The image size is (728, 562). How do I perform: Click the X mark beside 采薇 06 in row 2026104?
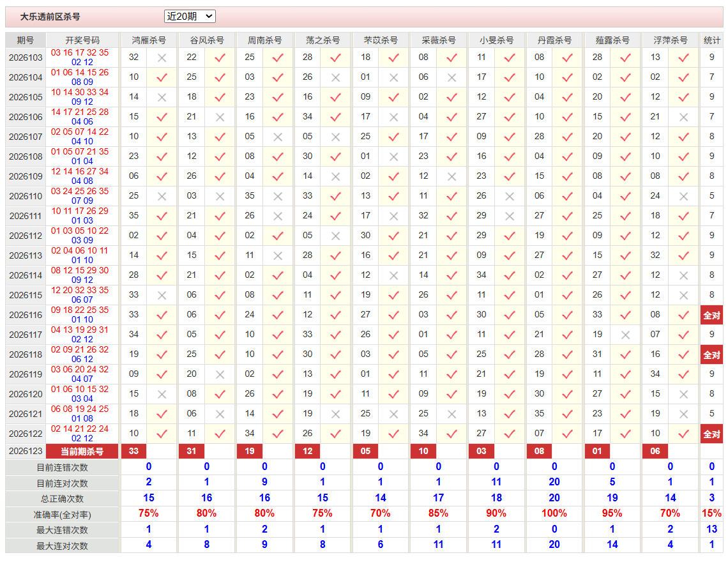tap(451, 78)
